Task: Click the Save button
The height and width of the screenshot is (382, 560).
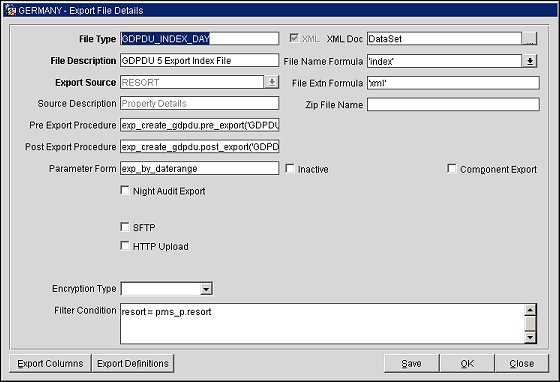Action: pyautogui.click(x=411, y=363)
